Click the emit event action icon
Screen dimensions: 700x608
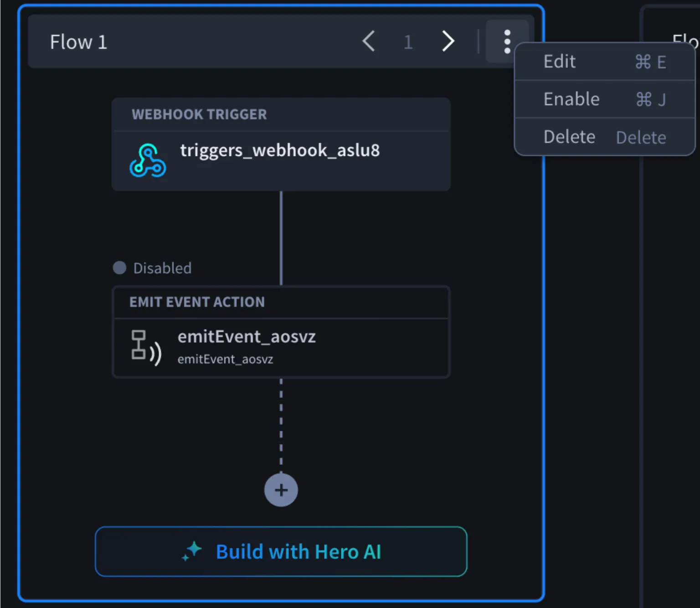pyautogui.click(x=146, y=348)
